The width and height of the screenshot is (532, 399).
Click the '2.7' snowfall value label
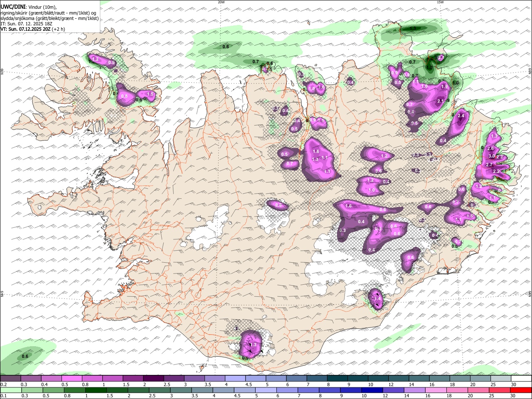[489, 165]
